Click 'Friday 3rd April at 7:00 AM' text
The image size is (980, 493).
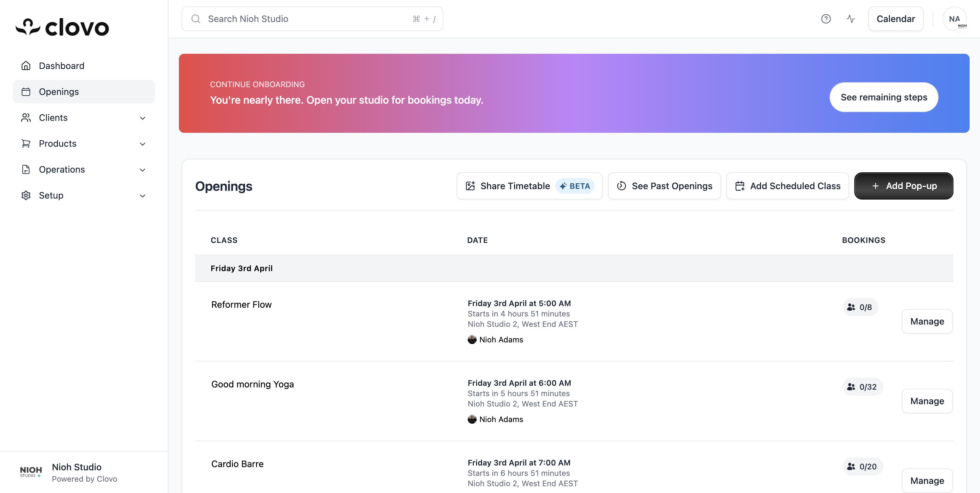[x=519, y=463]
